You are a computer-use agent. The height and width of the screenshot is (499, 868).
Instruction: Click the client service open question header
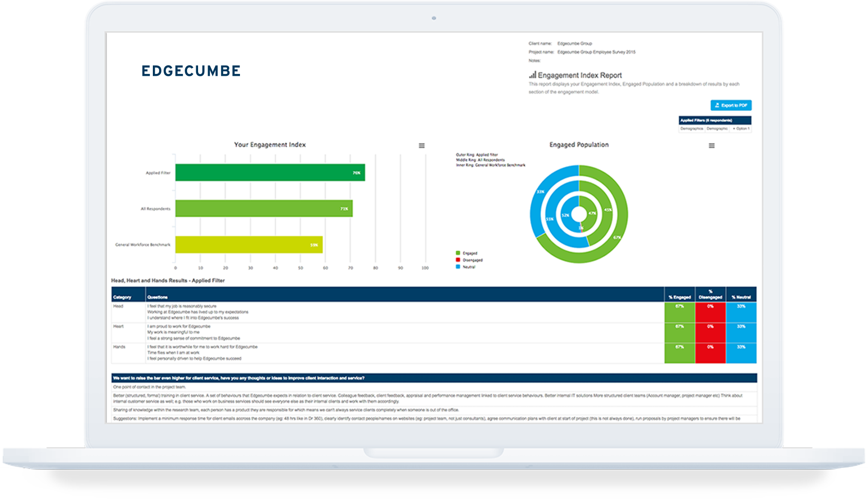coord(434,378)
